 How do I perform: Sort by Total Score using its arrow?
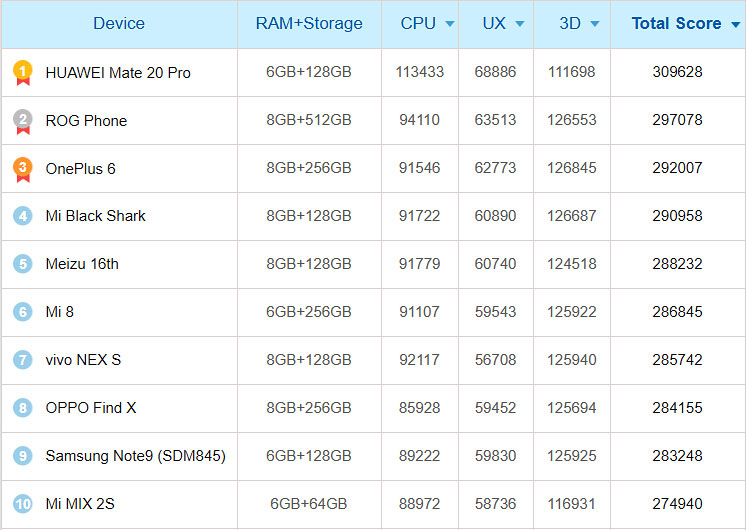coord(736,24)
